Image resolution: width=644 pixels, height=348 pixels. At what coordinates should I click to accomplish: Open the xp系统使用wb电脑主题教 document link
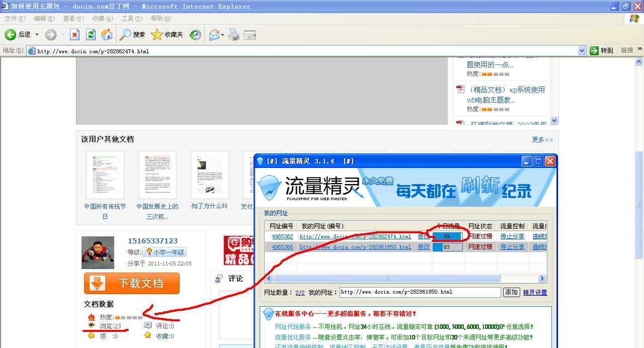[506, 95]
